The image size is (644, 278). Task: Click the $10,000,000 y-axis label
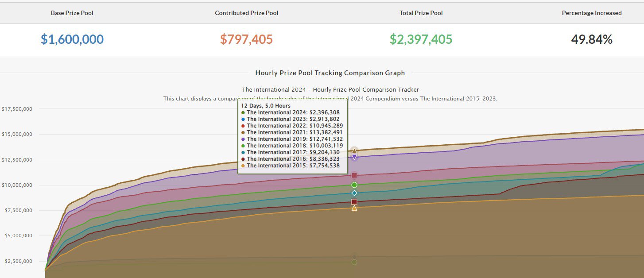coord(17,185)
